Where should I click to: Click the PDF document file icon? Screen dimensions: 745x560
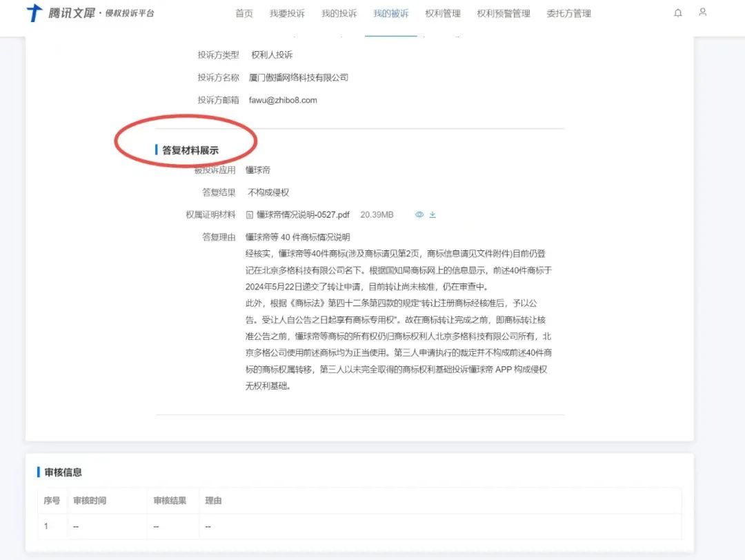click(250, 215)
